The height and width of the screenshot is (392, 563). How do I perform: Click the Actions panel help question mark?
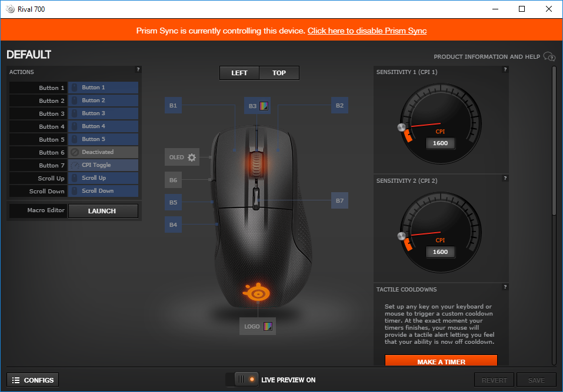[138, 69]
